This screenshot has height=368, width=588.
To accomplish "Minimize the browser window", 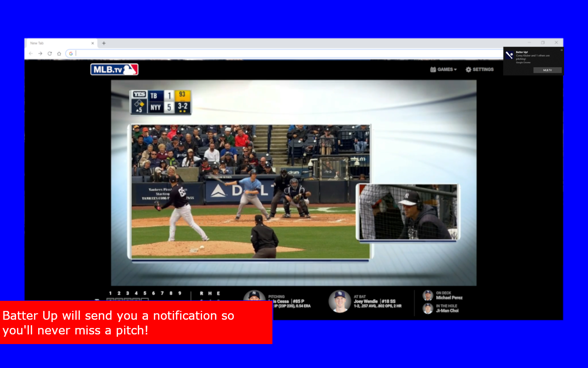I will [x=529, y=43].
